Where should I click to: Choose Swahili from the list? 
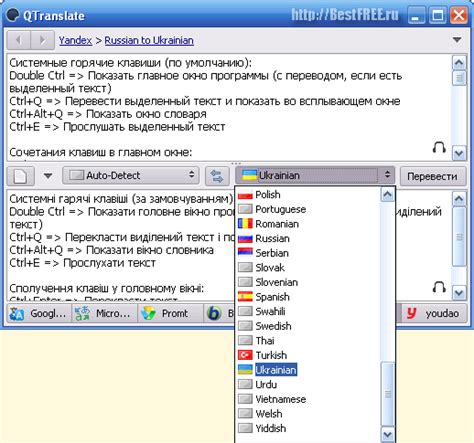(x=308, y=311)
